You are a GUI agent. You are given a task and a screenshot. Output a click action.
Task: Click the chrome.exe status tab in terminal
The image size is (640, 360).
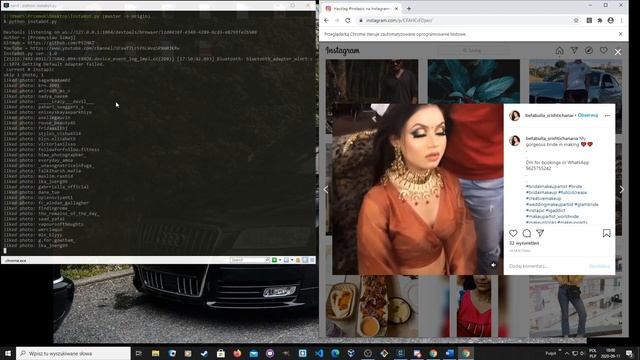pyautogui.click(x=16, y=260)
